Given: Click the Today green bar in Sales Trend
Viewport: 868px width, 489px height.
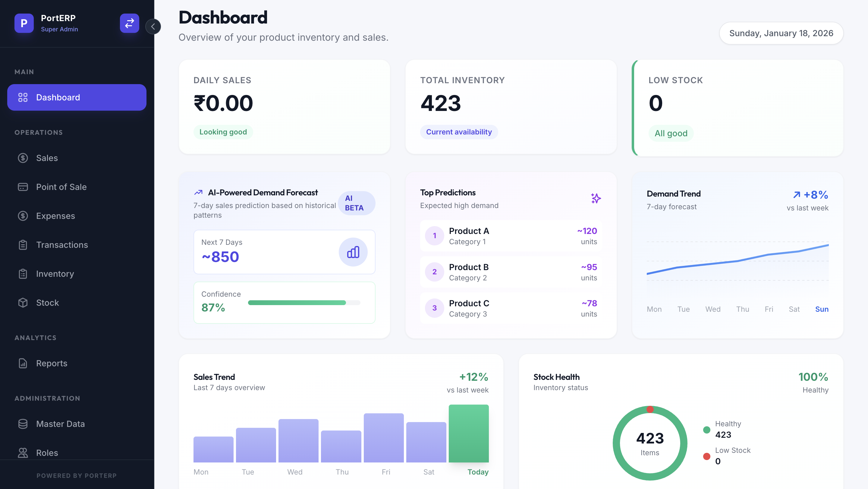Looking at the screenshot, I should pyautogui.click(x=469, y=434).
